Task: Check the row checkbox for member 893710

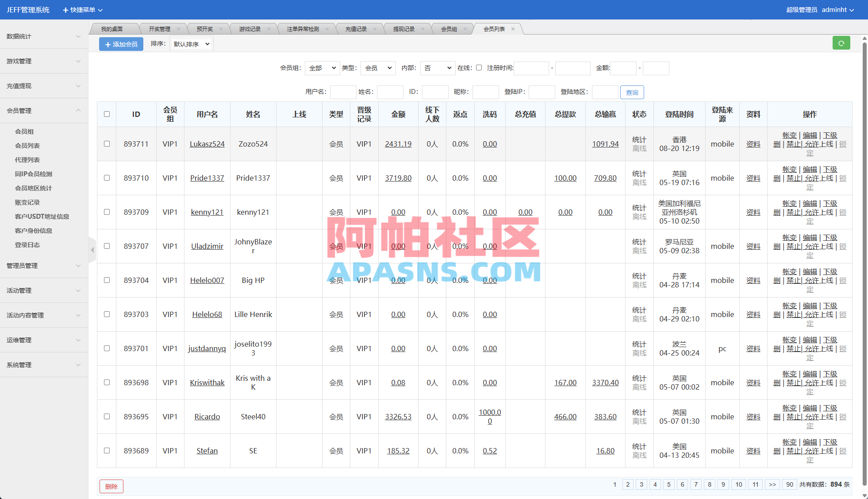Action: [x=107, y=178]
